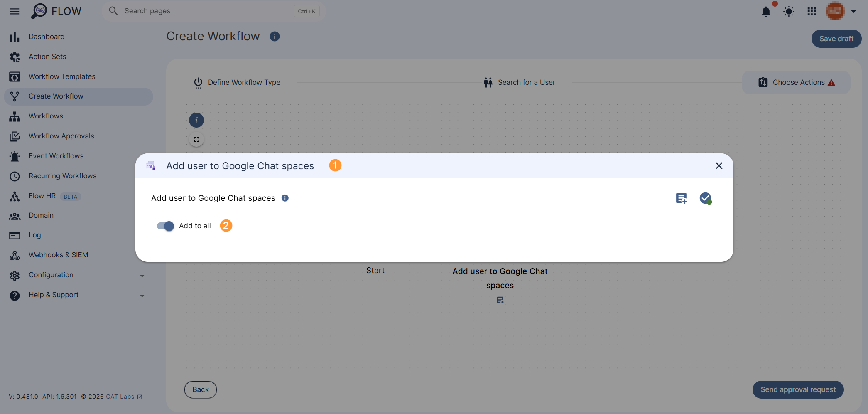868x414 pixels.
Task: Go to the Define Workflow Type step
Action: point(237,82)
